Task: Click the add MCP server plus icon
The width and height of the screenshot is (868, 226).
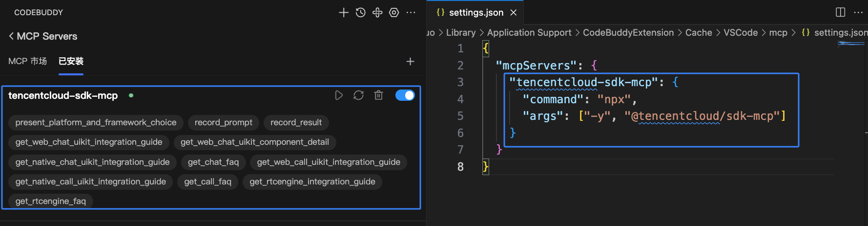Action: pos(410,61)
